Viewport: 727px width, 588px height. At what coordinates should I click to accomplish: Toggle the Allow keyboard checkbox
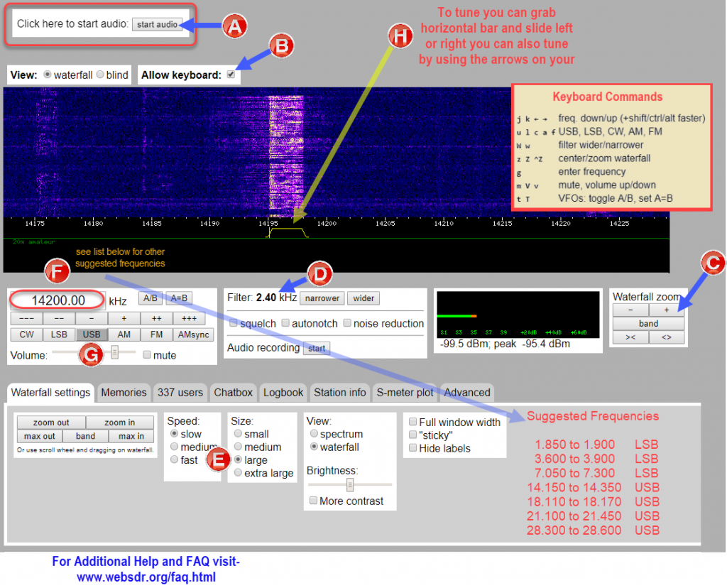231,75
